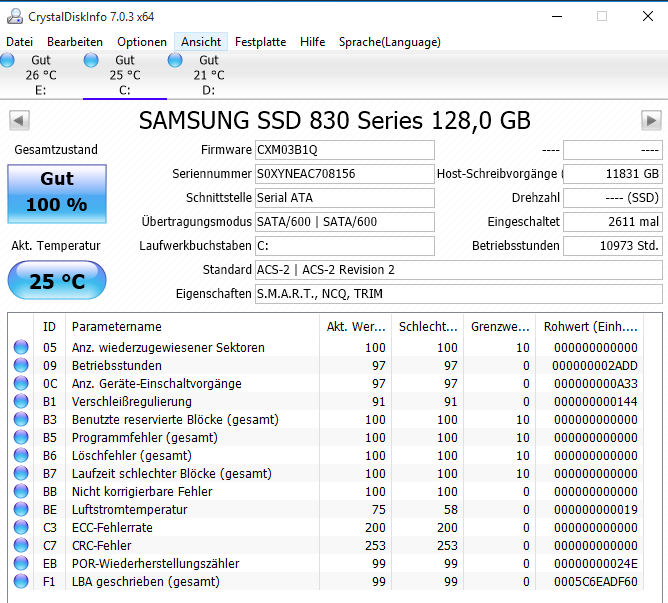The height and width of the screenshot is (603, 668).
Task: Select 'Anz. wiederzugewiesener Sektoren' row text
Action: [x=168, y=348]
